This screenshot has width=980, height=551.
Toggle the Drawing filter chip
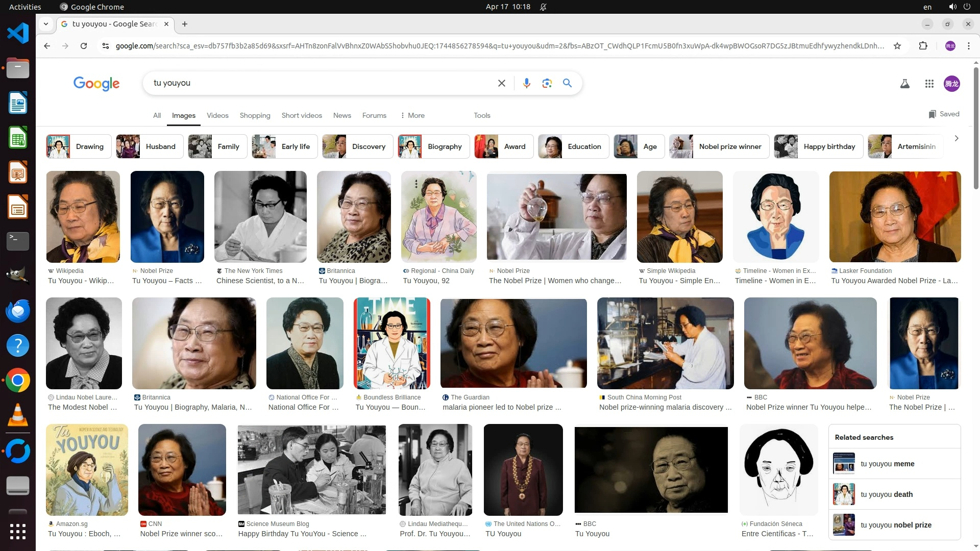(79, 146)
